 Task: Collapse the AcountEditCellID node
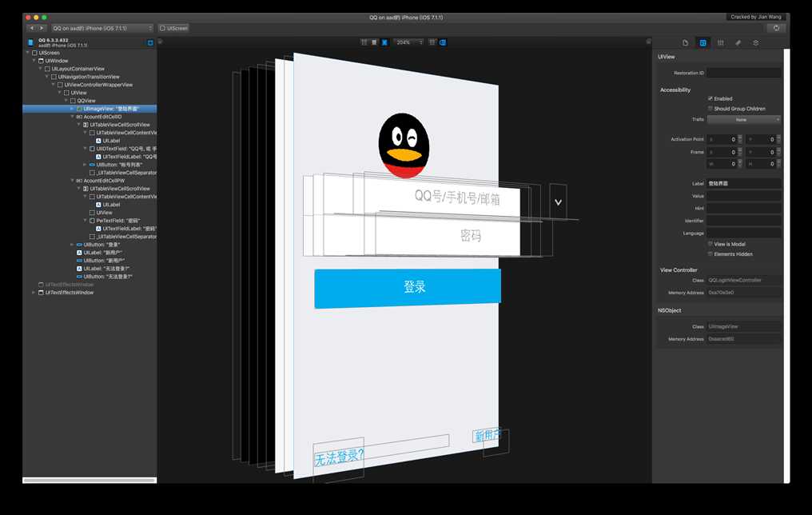point(72,117)
